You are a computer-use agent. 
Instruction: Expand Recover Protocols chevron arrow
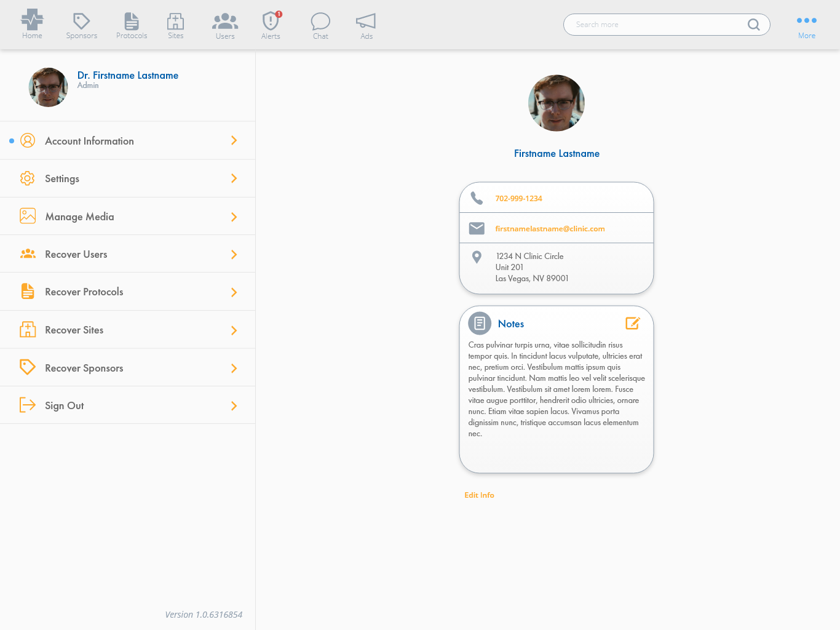[234, 292]
